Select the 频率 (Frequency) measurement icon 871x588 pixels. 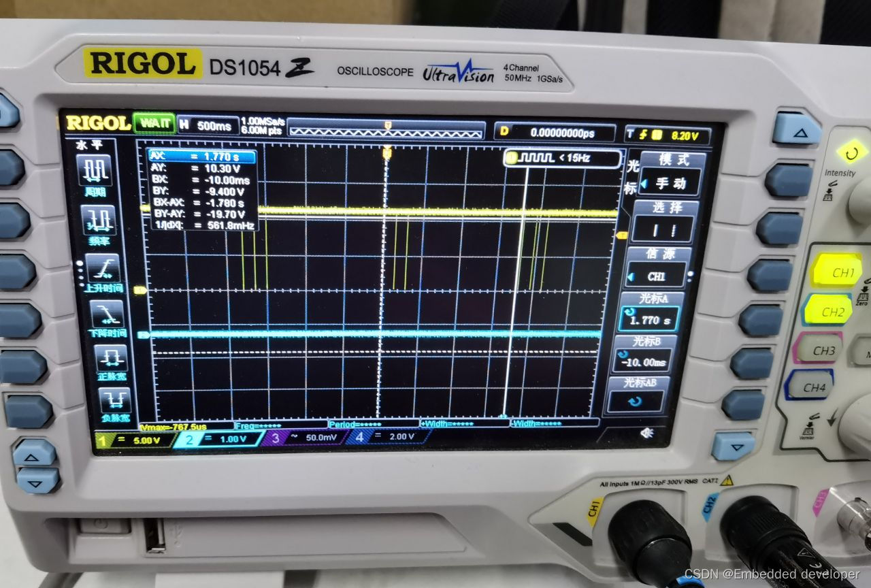99,226
